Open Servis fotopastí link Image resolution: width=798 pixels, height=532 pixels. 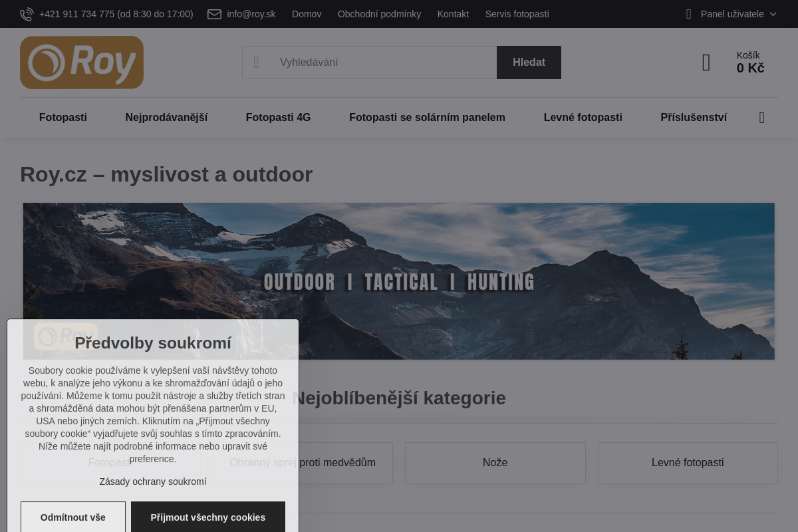[x=517, y=14]
